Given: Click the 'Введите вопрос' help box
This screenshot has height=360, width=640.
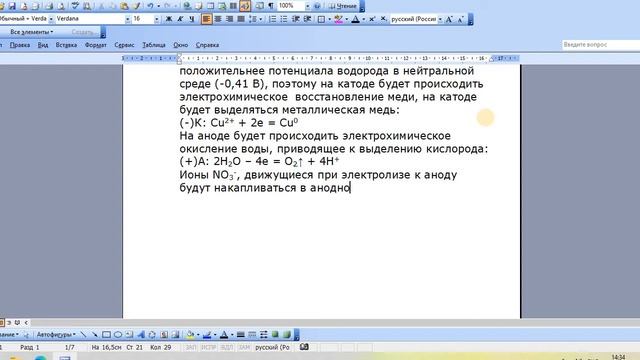Looking at the screenshot, I should coord(600,44).
